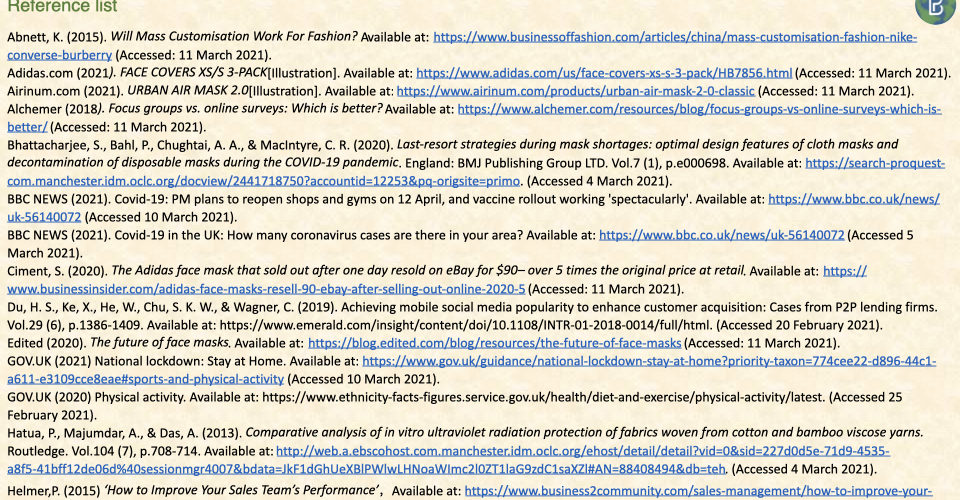Click the title 'Will Mass Customisation Work For Fashion?'
Image resolution: width=960 pixels, height=500 pixels.
234,37
